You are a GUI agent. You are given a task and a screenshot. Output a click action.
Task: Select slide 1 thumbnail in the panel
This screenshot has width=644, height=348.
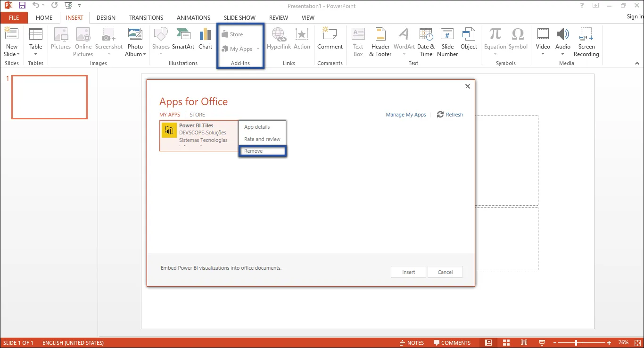49,97
